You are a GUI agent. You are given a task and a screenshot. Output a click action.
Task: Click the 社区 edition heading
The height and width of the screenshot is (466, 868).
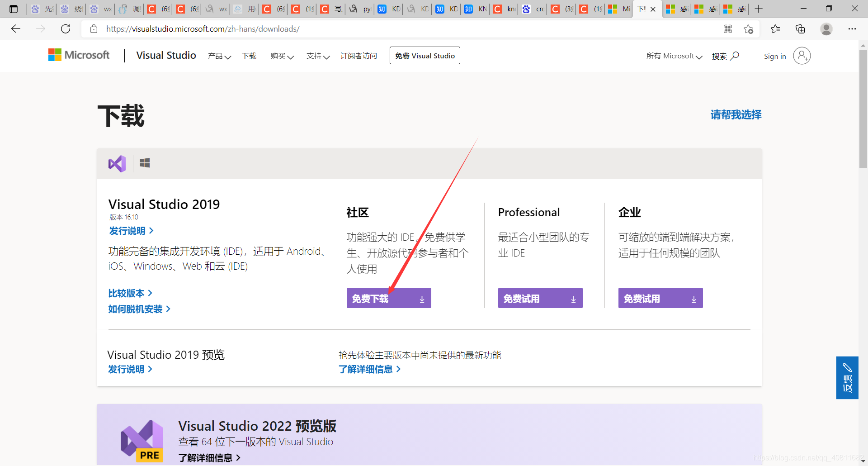pos(358,213)
